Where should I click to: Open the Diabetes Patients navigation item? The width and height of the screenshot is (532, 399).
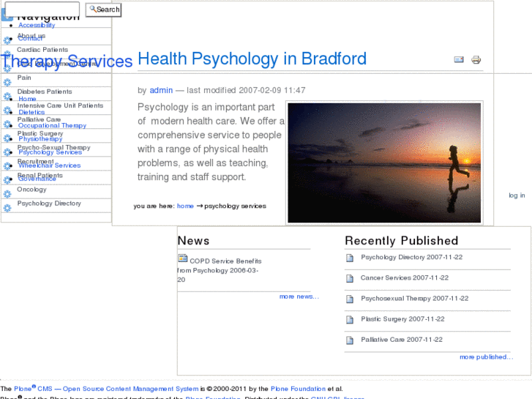(x=45, y=92)
